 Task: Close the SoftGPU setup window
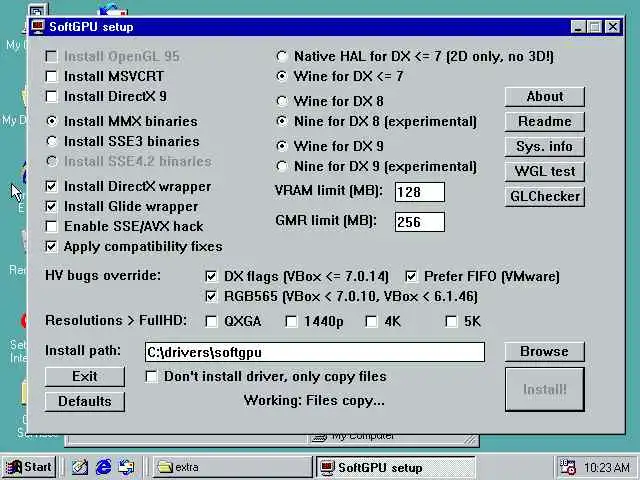[x=613, y=27]
